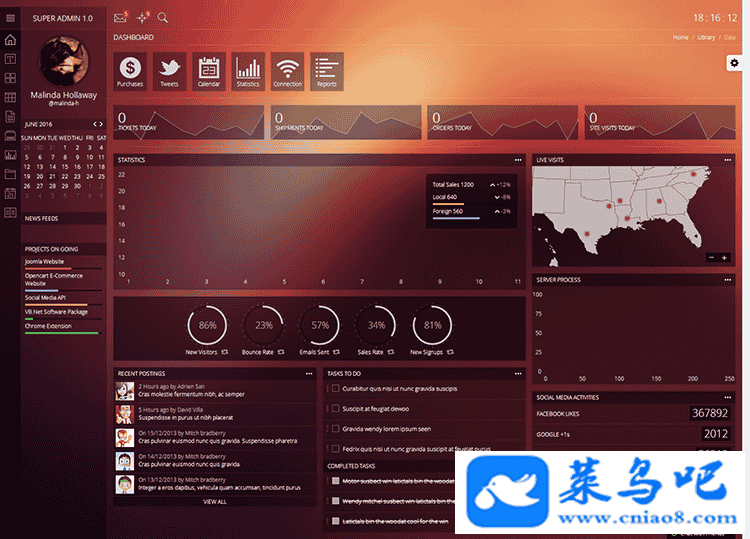Open the folder sidebar icon
750x539 pixels.
[x=10, y=174]
